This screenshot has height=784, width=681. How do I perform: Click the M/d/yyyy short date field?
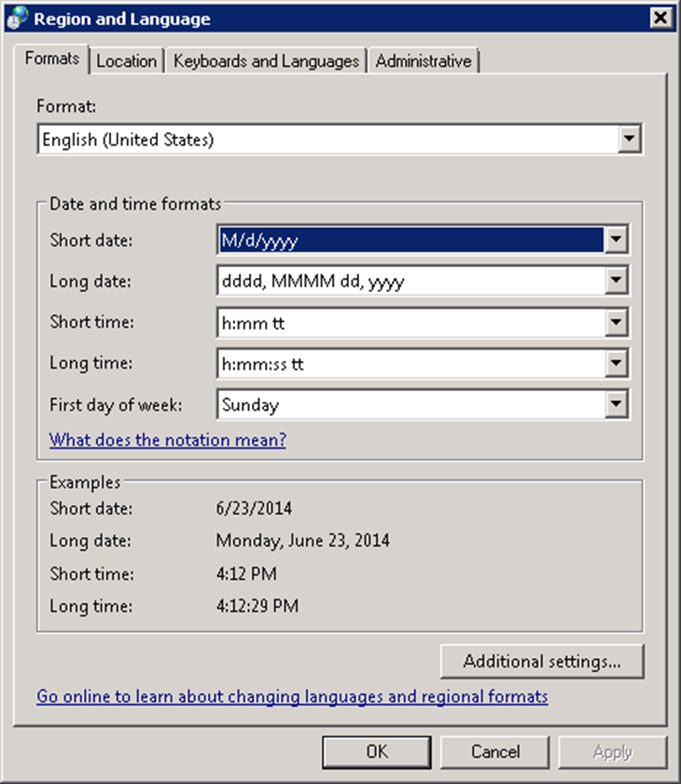[411, 240]
